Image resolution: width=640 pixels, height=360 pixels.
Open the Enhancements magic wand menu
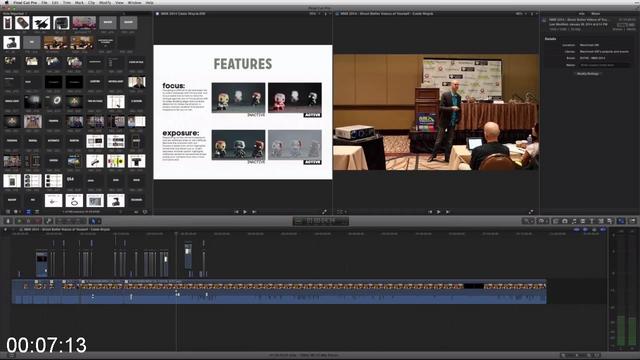coord(527,221)
